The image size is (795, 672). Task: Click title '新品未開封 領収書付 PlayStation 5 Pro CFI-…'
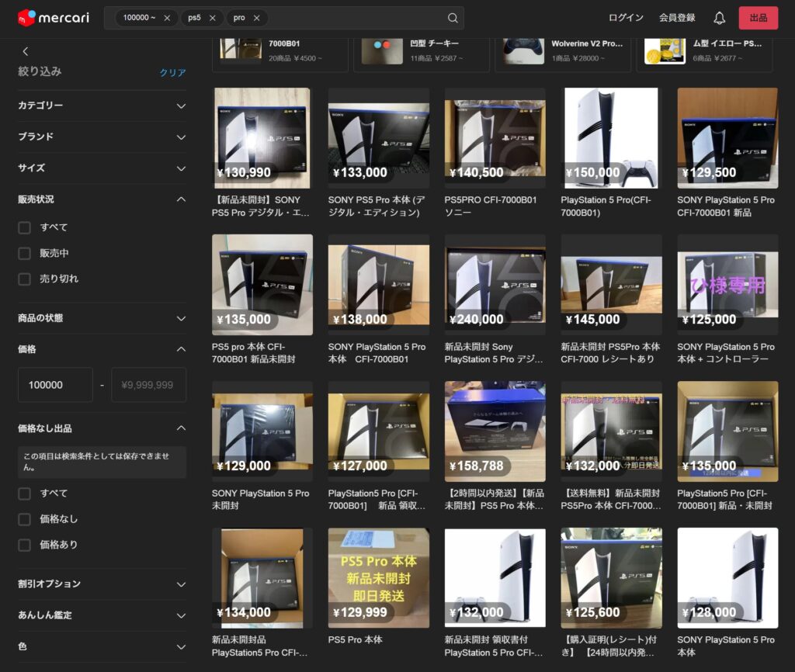click(494, 646)
